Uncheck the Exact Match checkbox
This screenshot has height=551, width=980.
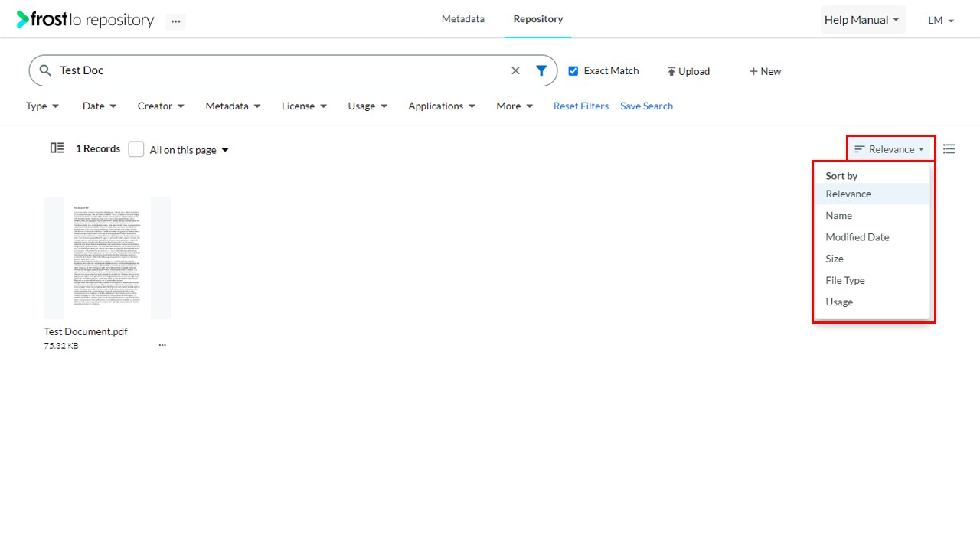coord(573,71)
